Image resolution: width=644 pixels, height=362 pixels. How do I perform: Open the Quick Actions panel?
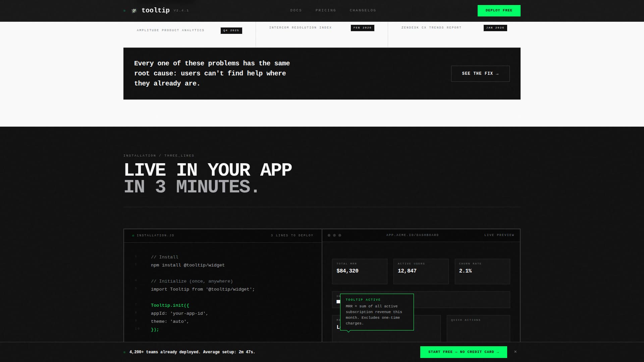478,328
